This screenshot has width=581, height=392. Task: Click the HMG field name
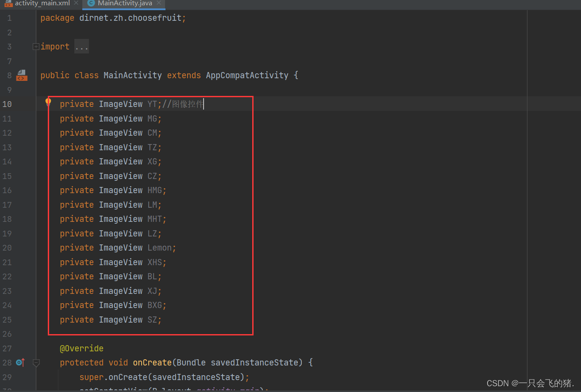click(x=155, y=190)
